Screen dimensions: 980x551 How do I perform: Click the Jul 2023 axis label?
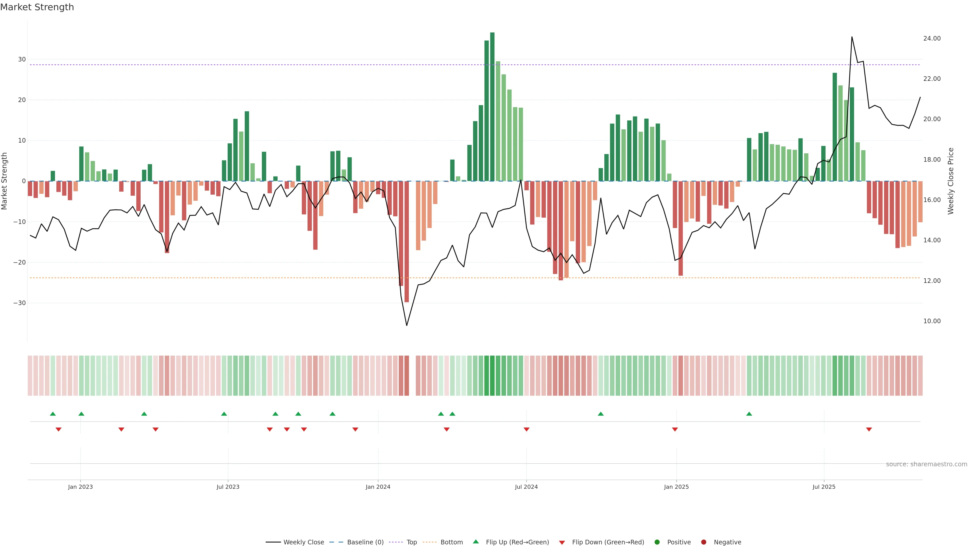[228, 487]
